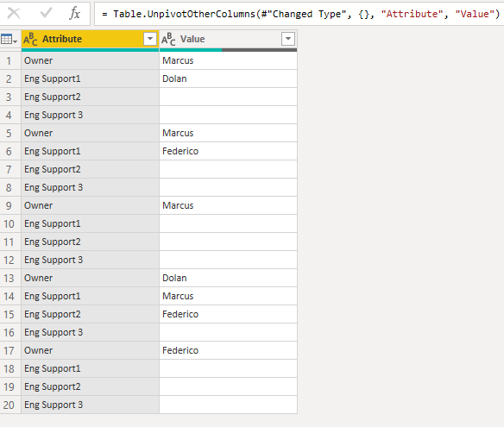Click Owner cell in row 5

coord(90,133)
